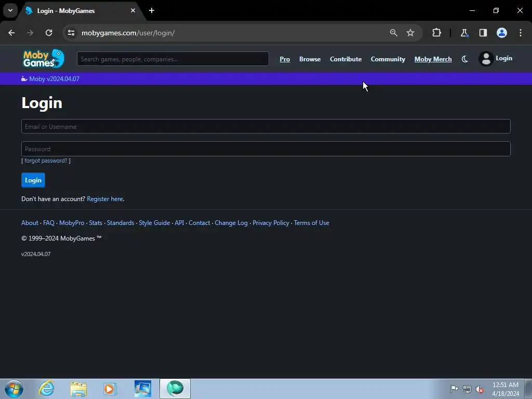Open the Chrome three-dot menu

pyautogui.click(x=521, y=33)
